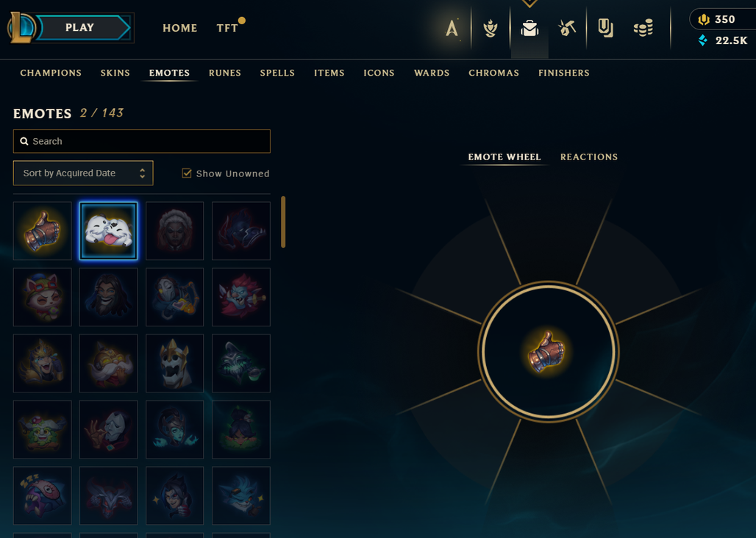
Task: Click the RP currency coin icon
Action: tap(704, 19)
